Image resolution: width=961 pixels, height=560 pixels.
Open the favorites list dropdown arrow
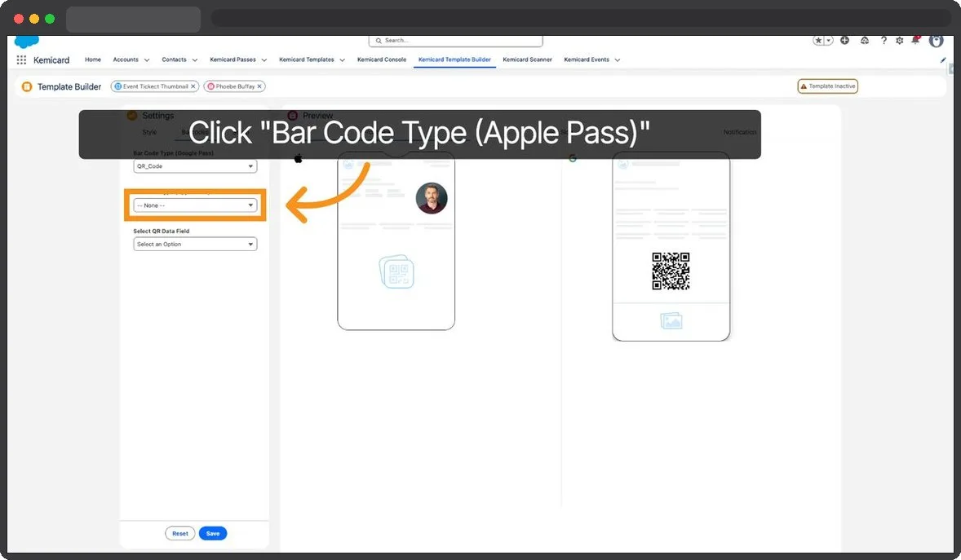point(829,41)
